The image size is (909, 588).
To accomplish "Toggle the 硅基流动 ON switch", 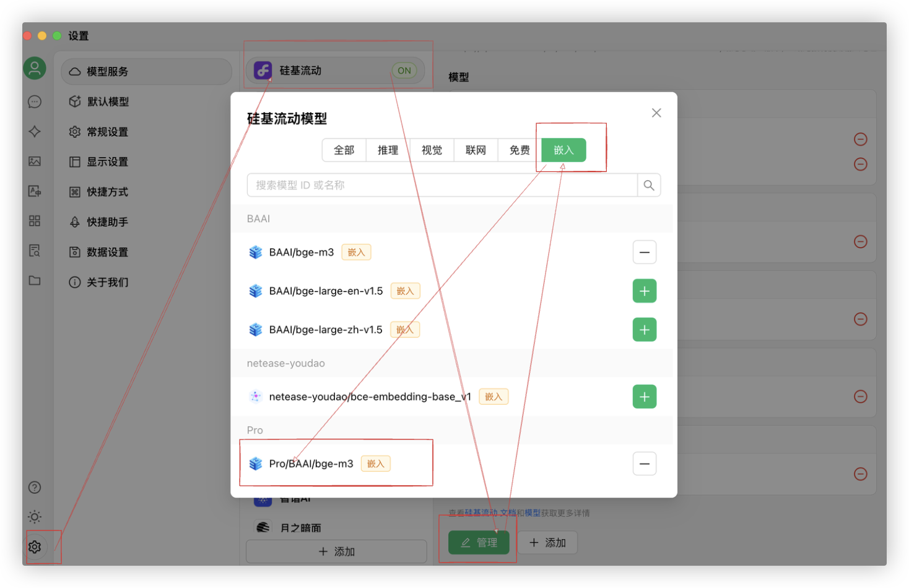I will 404,71.
